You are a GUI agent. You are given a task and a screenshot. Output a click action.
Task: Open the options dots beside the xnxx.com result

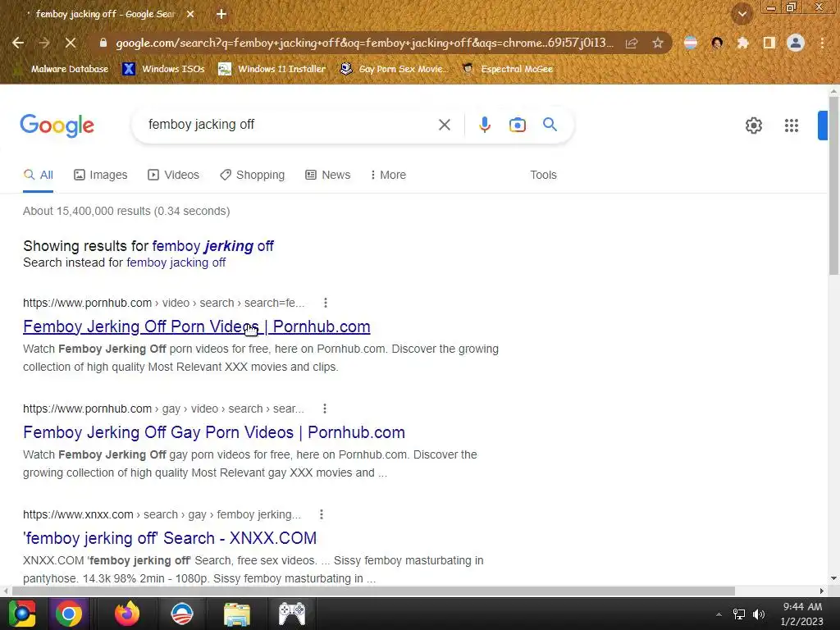click(321, 515)
